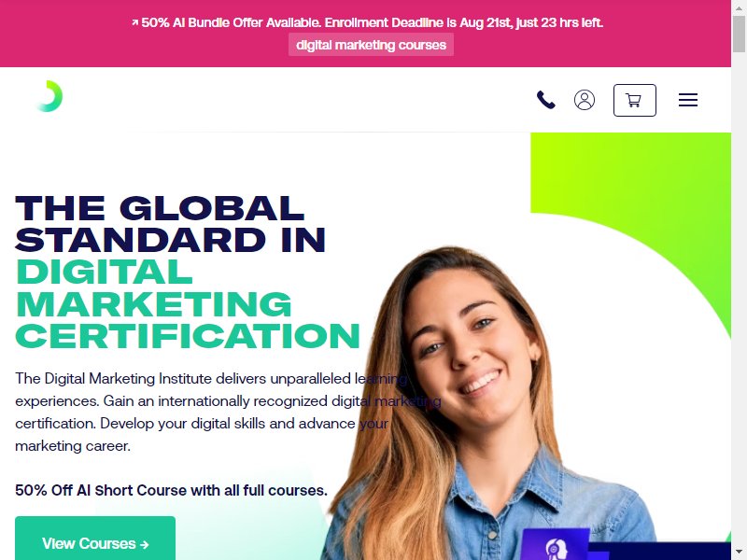747x560 pixels.
Task: Click the 50% Off AI Short Course text
Action: point(172,490)
